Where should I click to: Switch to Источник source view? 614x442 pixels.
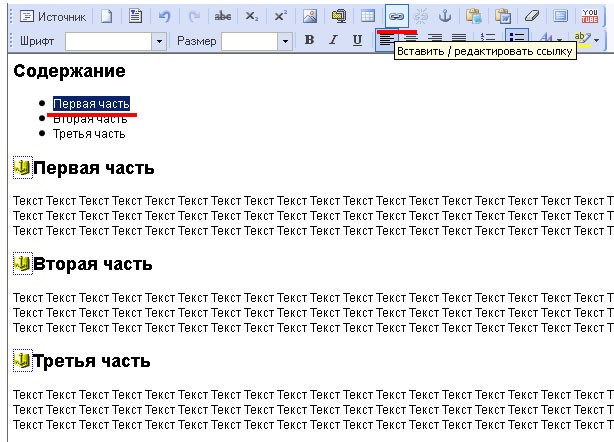pyautogui.click(x=53, y=16)
